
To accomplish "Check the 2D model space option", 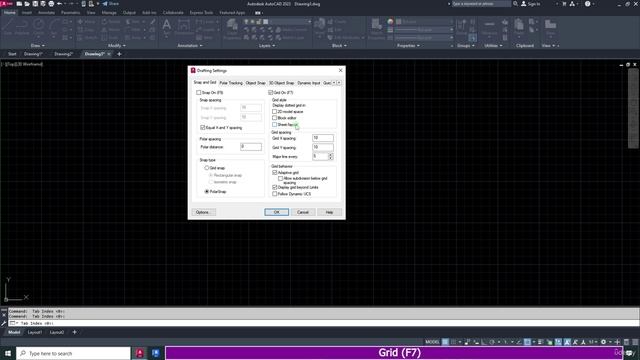I will coord(275,111).
